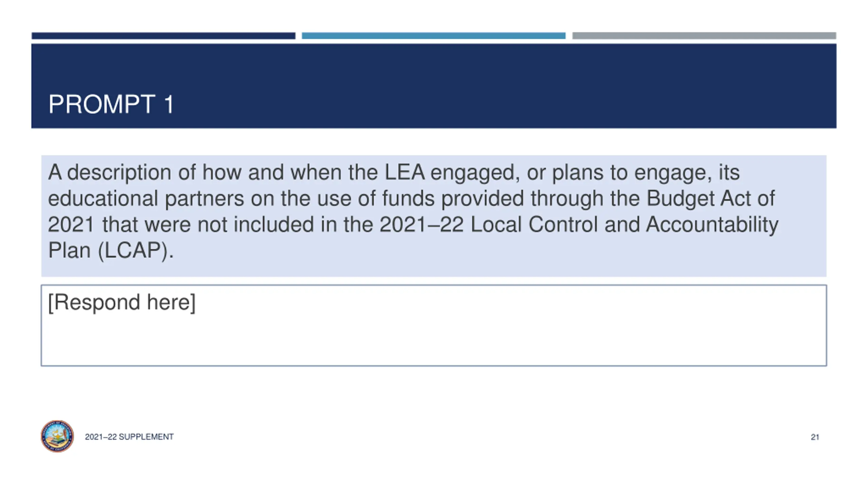
Task: Click the (LCAP) abbreviation text
Action: tap(136, 250)
